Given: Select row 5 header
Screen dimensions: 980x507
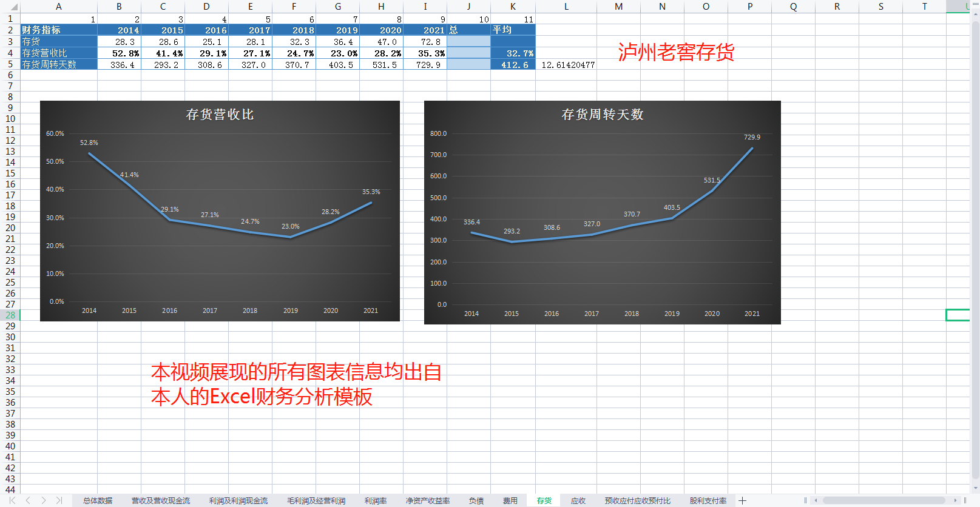Looking at the screenshot, I should point(10,64).
